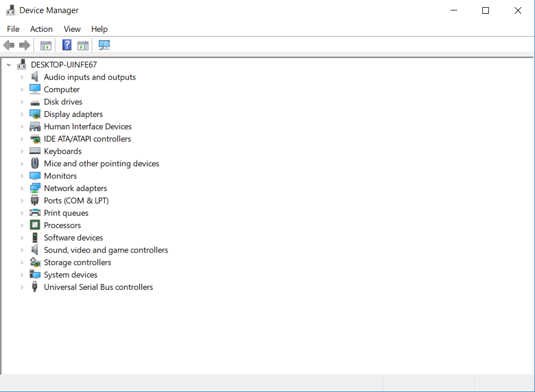
Task: Click the Computer category monitor icon
Action: 35,89
